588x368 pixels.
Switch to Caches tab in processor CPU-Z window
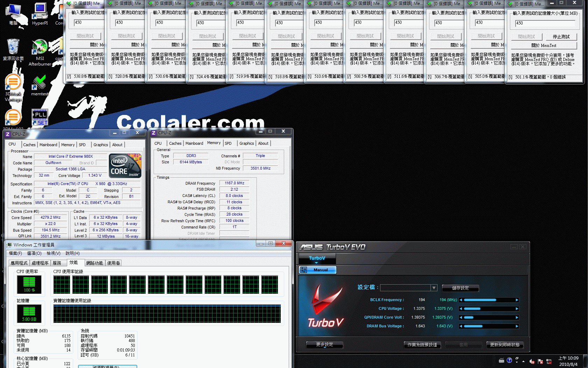point(29,145)
